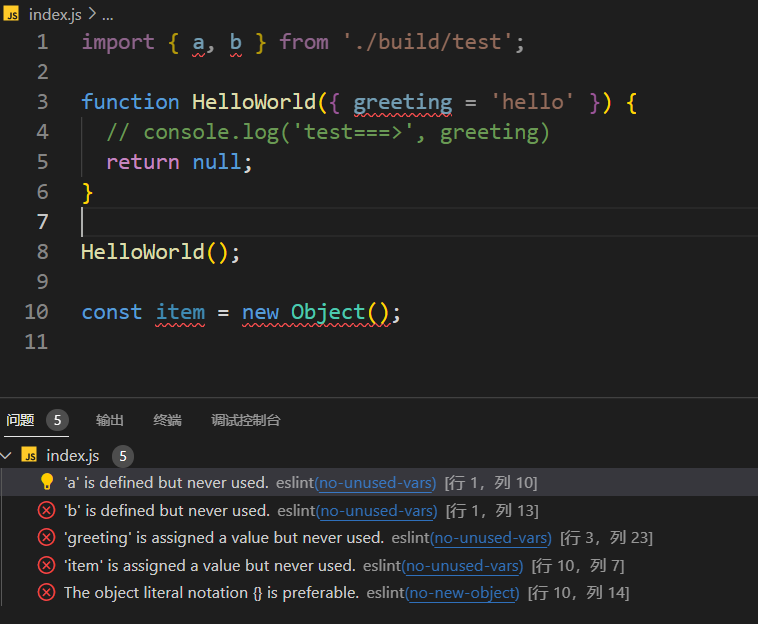Open no-unused-vars link for 'a' error
758x624 pixels.
coord(376,483)
